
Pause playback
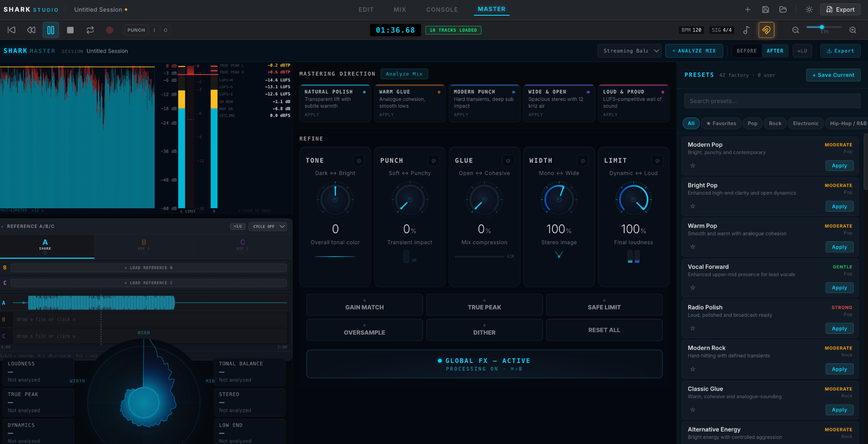tap(51, 30)
